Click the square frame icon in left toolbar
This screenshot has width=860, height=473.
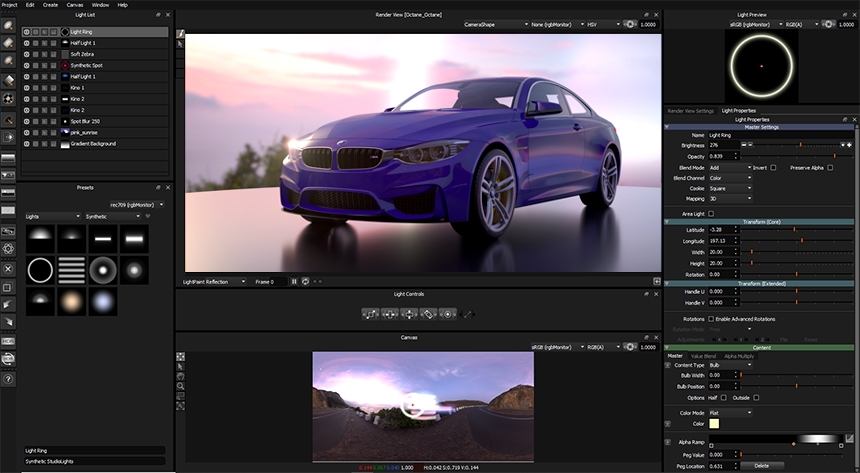[x=8, y=287]
